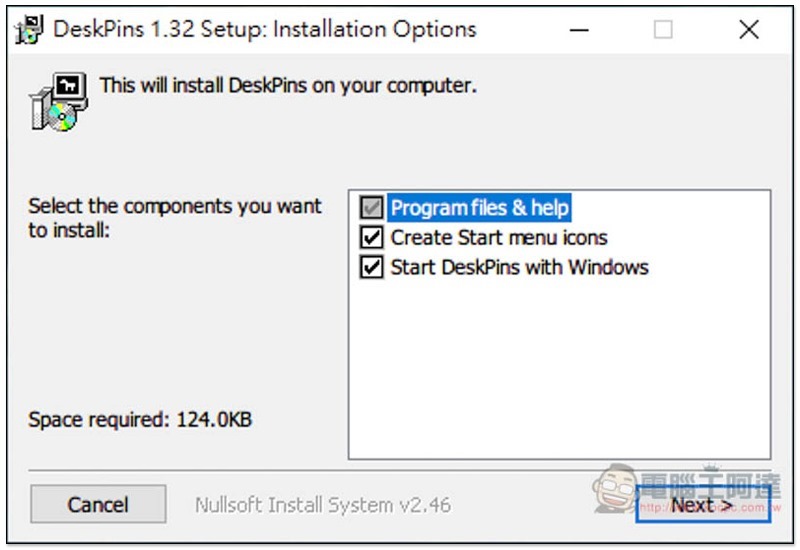Click the Cancel button

point(98,504)
